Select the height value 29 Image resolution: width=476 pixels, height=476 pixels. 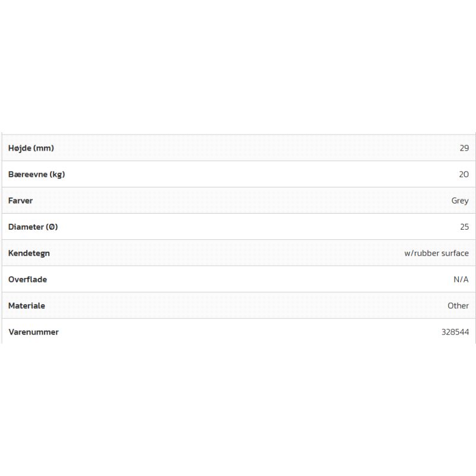tap(464, 148)
